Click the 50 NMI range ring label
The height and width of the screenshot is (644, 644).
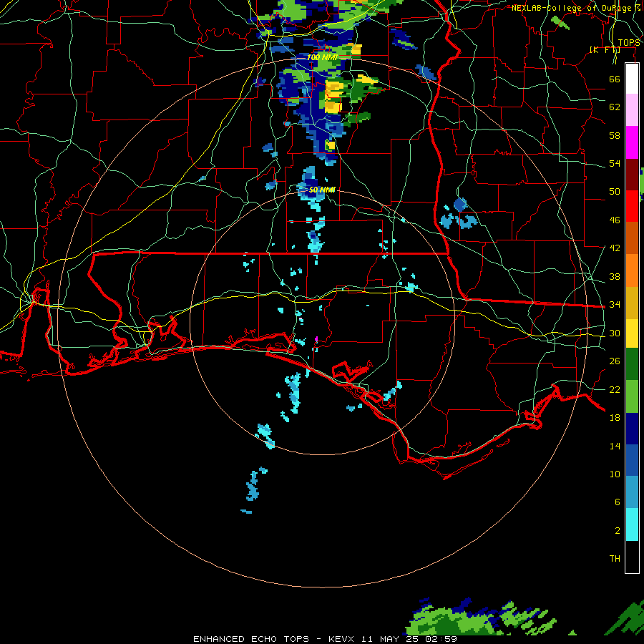(322, 190)
